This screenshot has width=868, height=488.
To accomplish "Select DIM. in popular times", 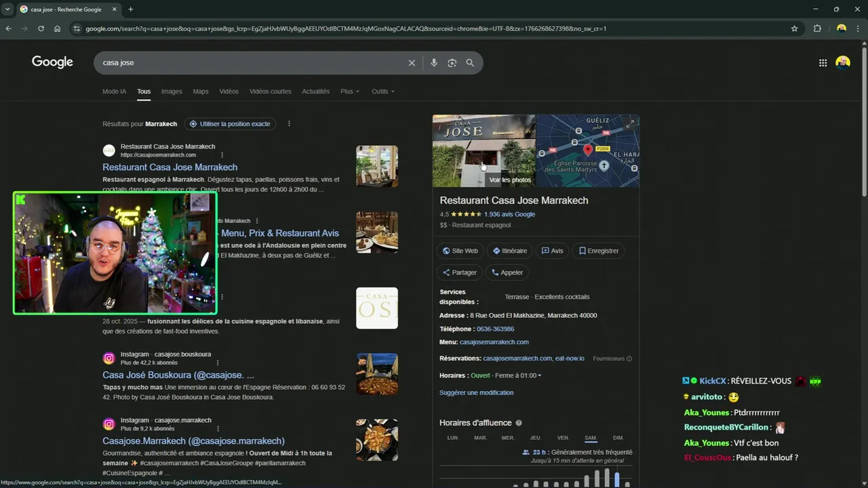I will 618,438.
